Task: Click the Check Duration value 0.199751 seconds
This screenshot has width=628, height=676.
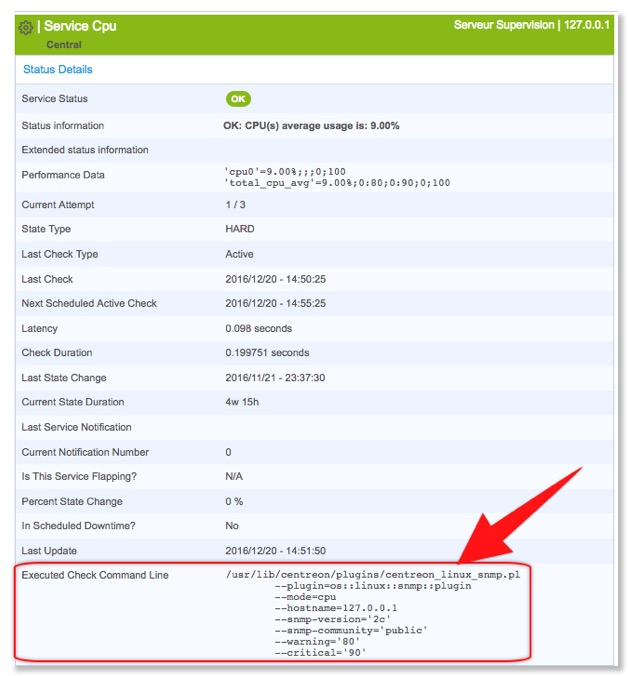Action: coord(268,353)
